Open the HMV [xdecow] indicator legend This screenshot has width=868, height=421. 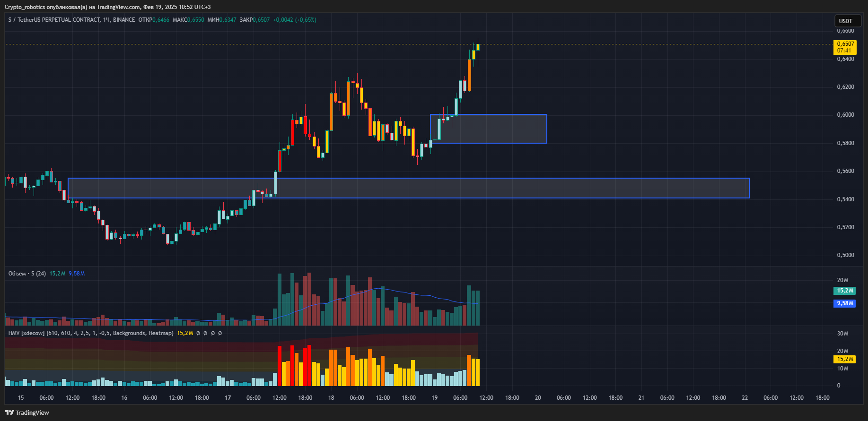pyautogui.click(x=91, y=333)
